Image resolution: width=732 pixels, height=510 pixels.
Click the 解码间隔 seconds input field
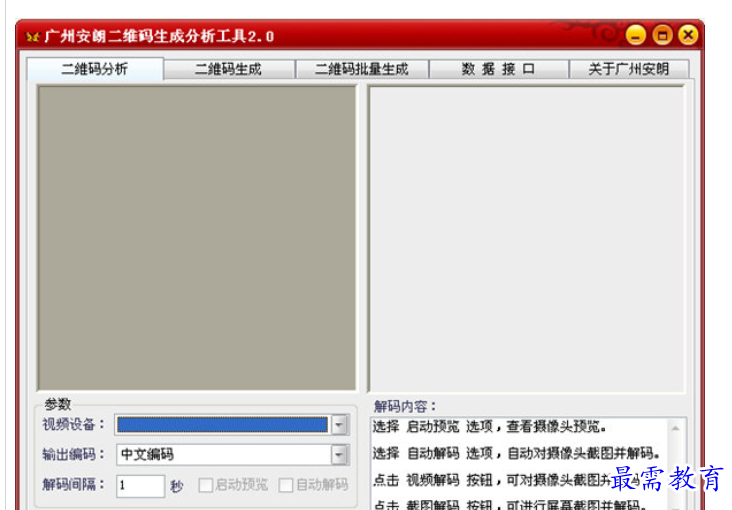140,486
